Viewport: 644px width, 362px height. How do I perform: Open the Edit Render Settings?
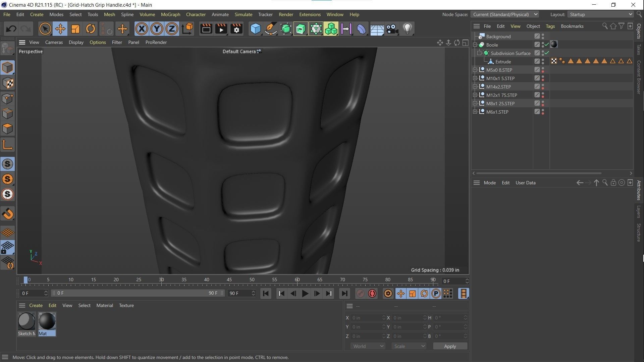tap(236, 29)
